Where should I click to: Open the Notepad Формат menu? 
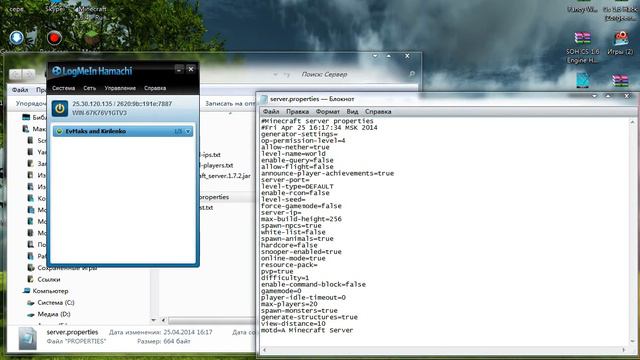[327, 111]
